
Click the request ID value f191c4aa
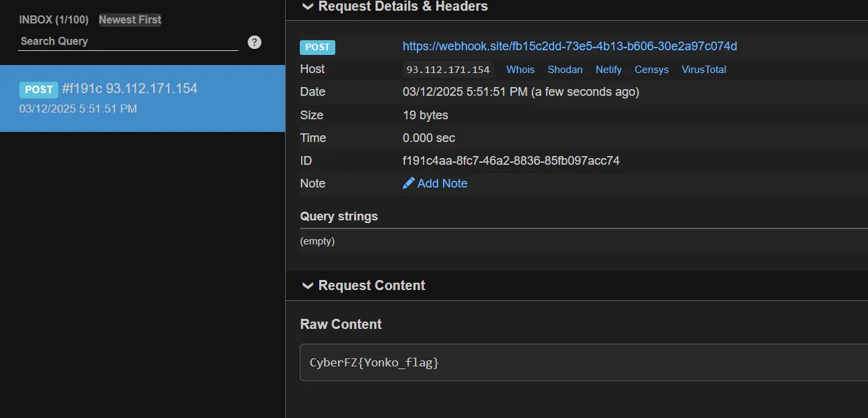tap(511, 161)
